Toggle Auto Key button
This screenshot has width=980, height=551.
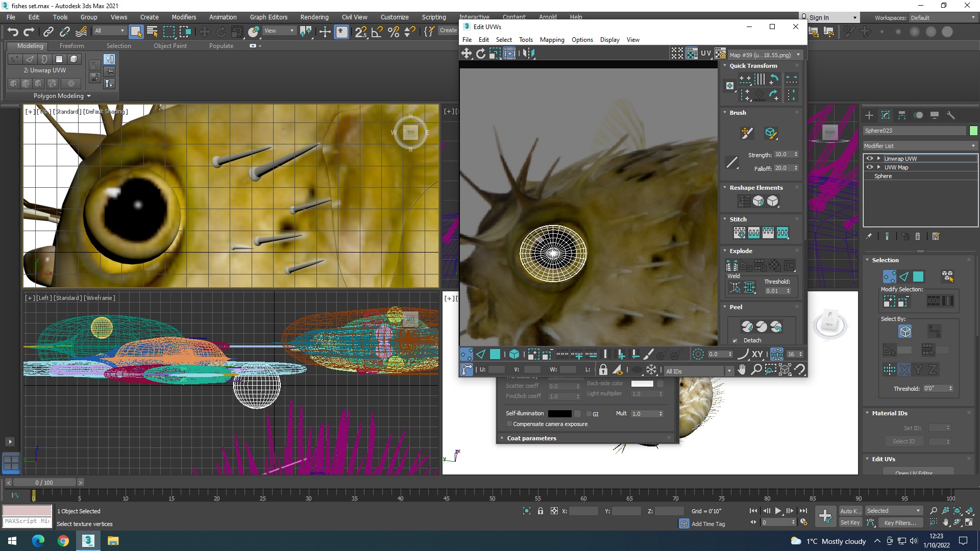(850, 511)
